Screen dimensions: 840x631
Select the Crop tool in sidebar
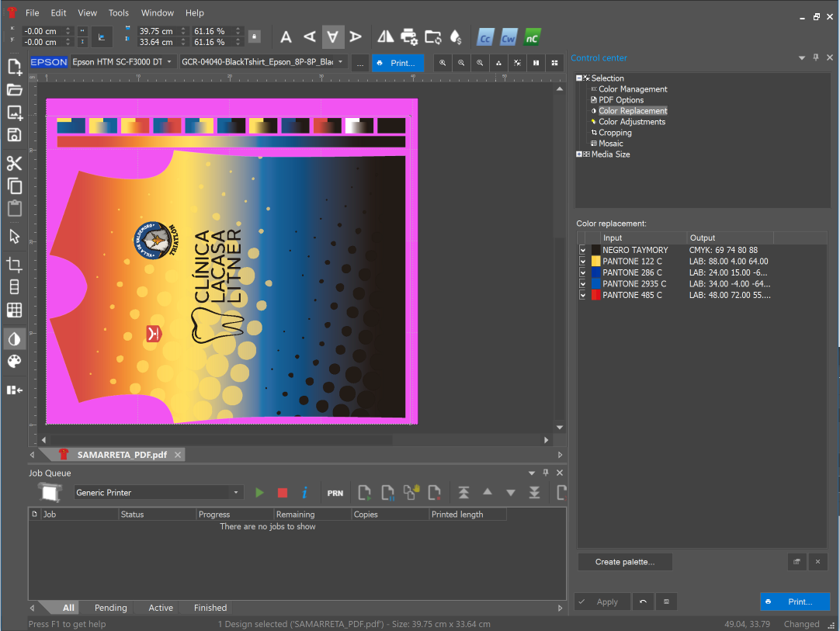pos(15,265)
